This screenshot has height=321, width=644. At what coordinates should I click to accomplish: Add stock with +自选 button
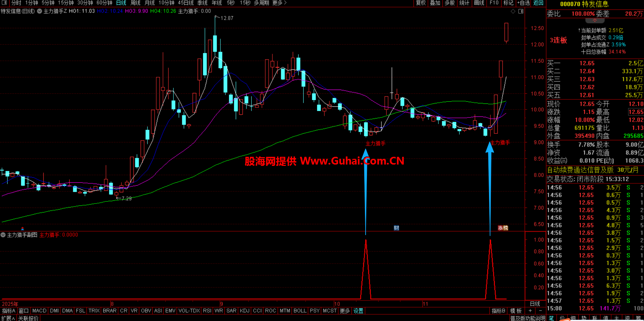(524, 3)
